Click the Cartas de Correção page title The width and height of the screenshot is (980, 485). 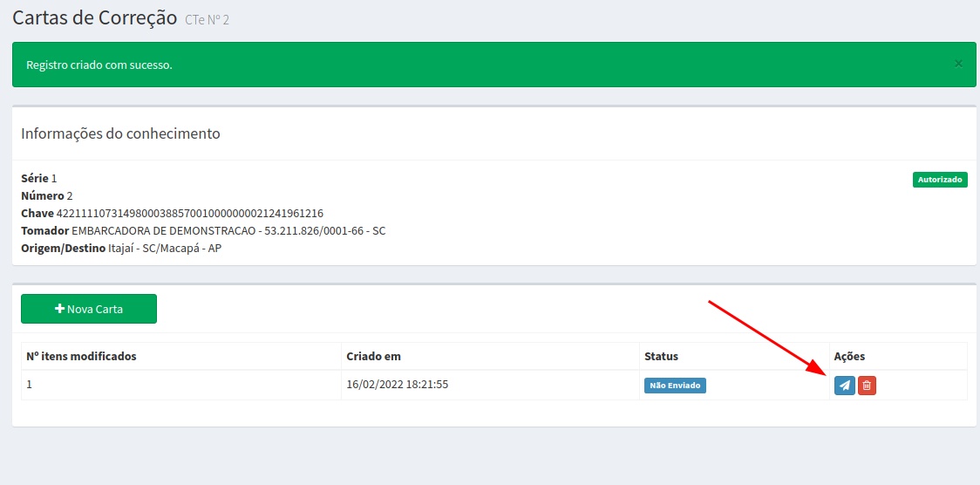[x=94, y=18]
